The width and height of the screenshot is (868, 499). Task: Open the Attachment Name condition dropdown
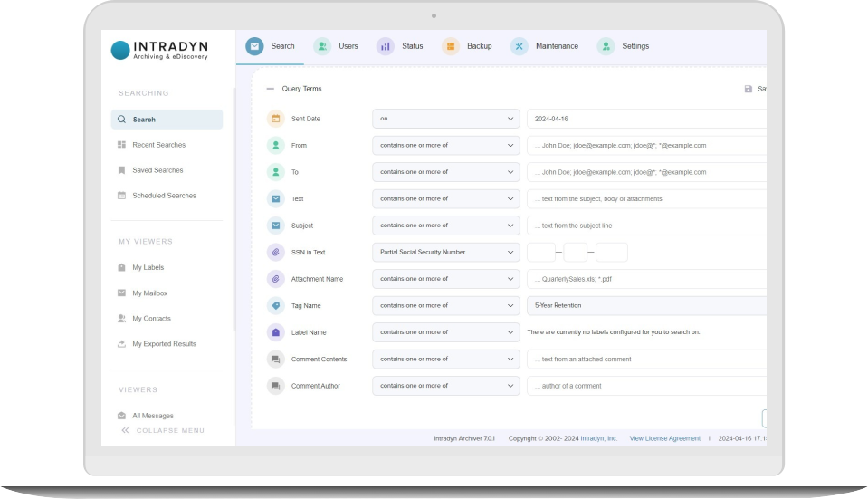click(446, 279)
